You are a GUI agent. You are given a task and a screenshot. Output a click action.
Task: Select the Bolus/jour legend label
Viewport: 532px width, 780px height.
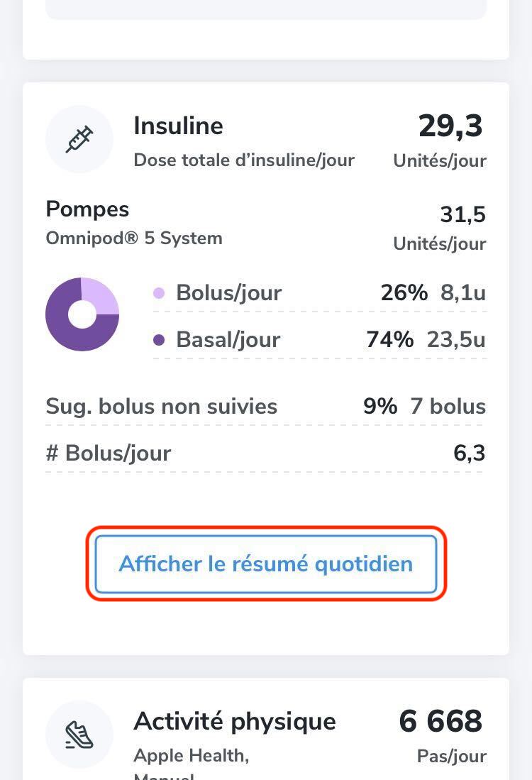coord(228,292)
